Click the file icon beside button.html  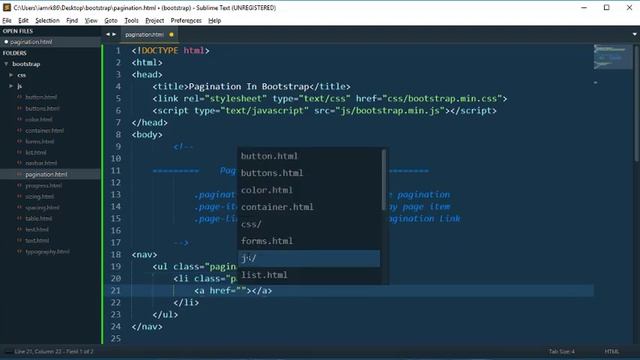19,97
